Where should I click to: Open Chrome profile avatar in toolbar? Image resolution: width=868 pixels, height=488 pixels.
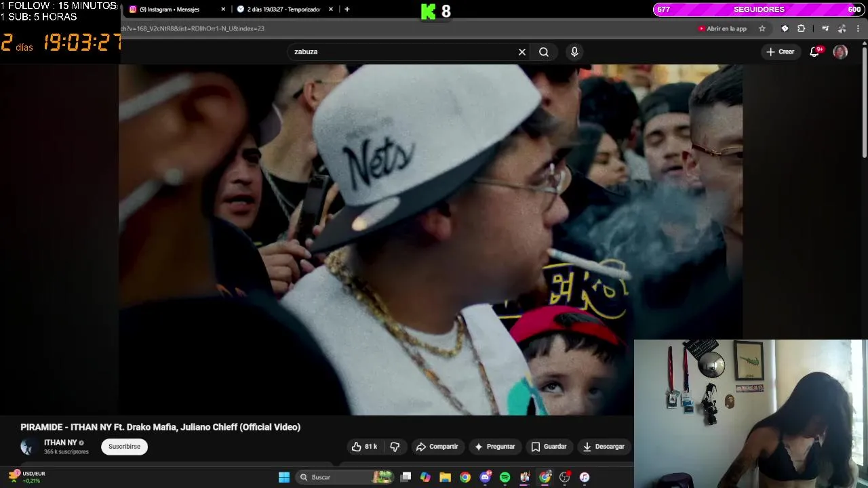click(842, 28)
